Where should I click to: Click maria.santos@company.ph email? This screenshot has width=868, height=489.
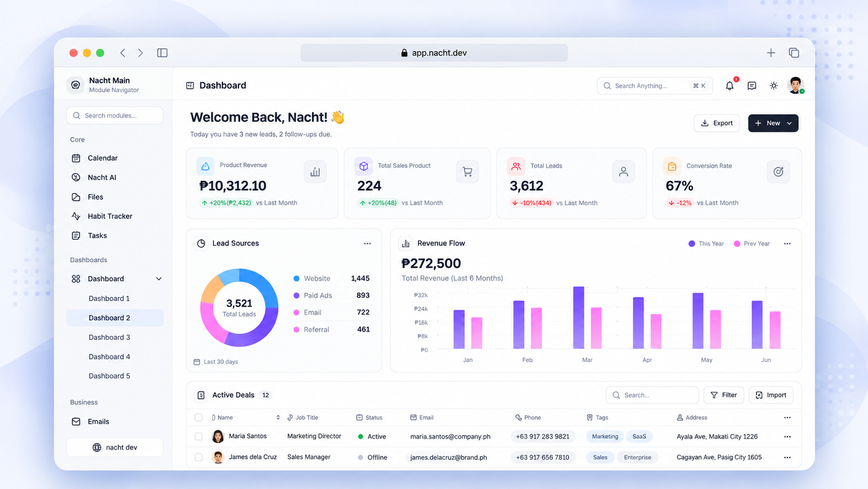tap(450, 437)
